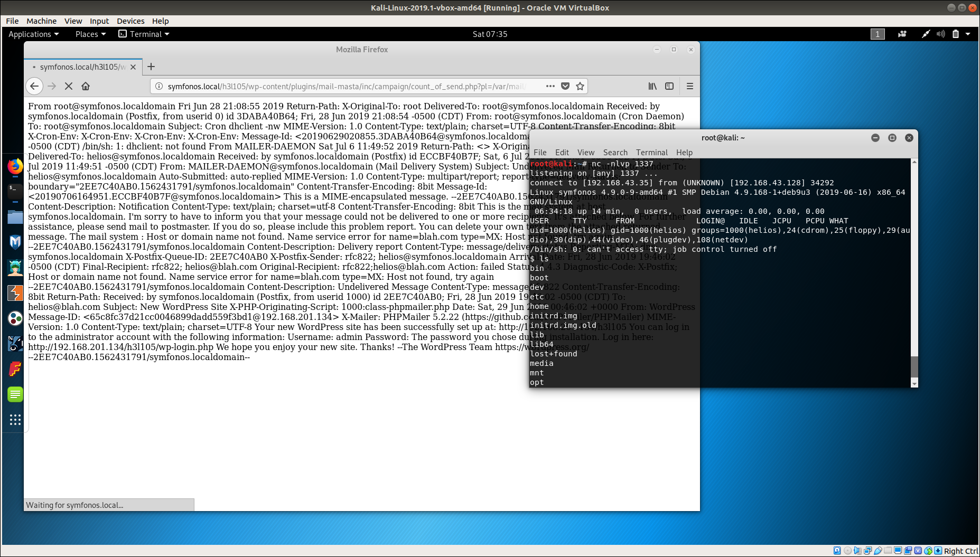Open terminal window View menu

(586, 152)
